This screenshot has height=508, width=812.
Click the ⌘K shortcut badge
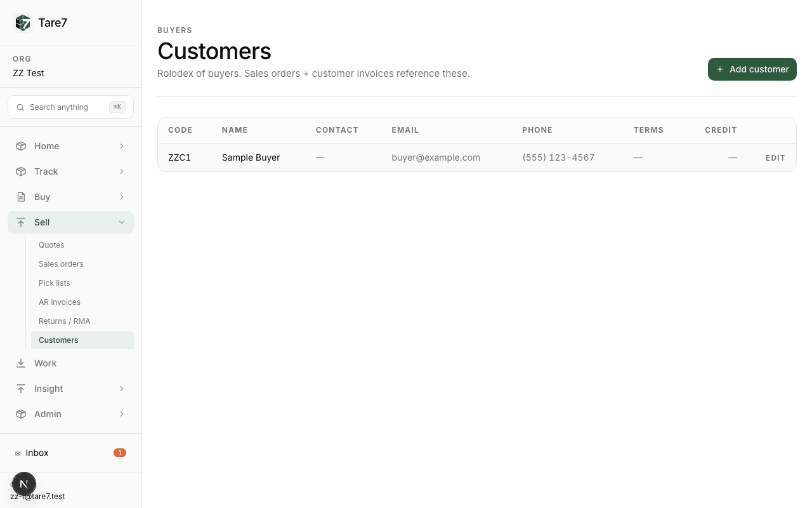tap(117, 107)
